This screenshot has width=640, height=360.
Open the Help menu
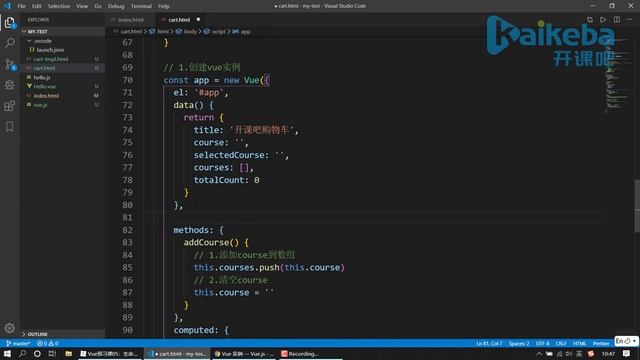[164, 6]
